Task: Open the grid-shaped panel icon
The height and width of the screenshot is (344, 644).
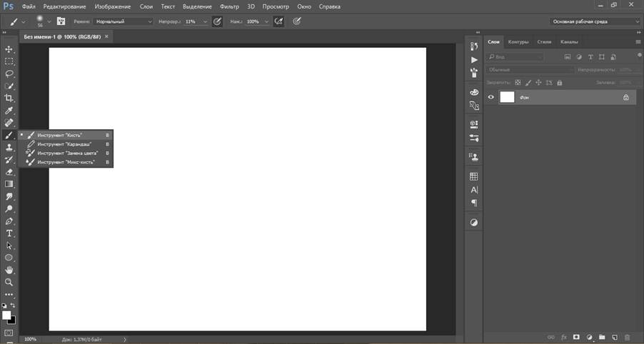Action: [474, 176]
